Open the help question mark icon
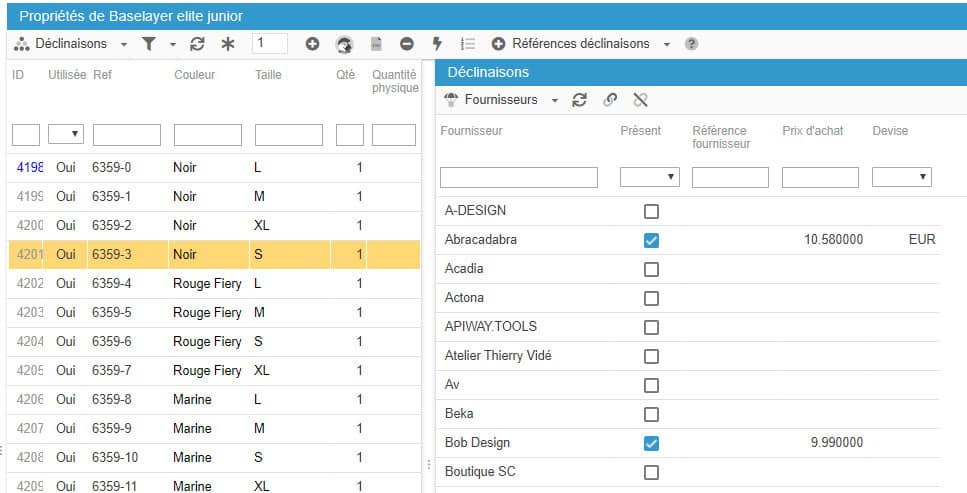The width and height of the screenshot is (967, 493). (691, 44)
